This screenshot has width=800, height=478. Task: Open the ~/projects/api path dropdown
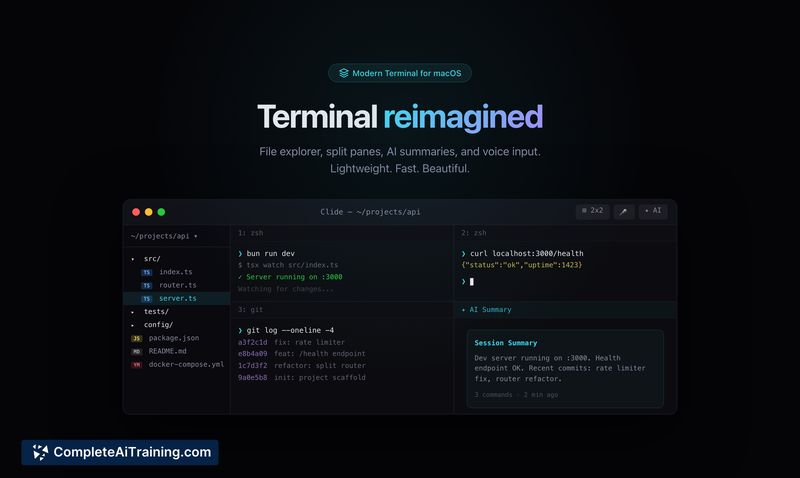(164, 236)
